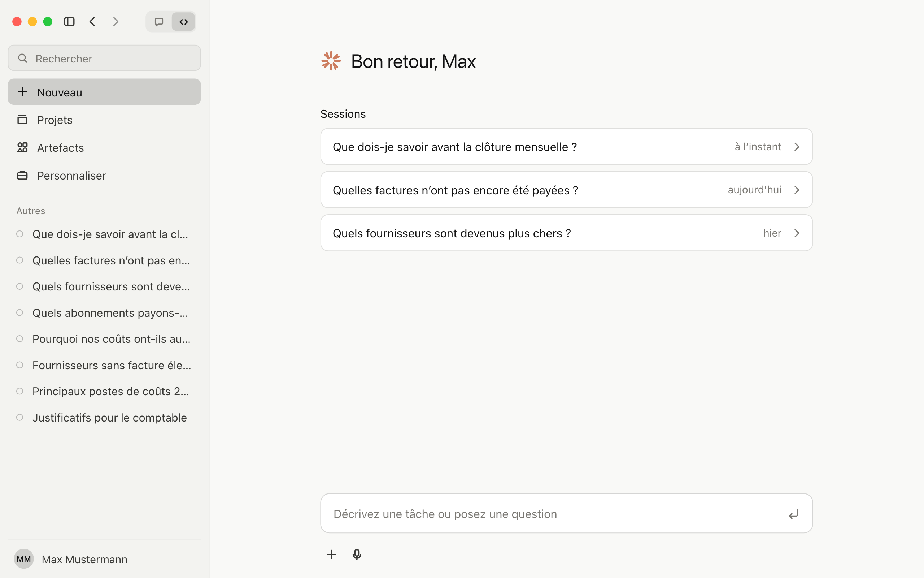
Task: Click chevron on the 'aujourd'hui' session
Action: (797, 190)
